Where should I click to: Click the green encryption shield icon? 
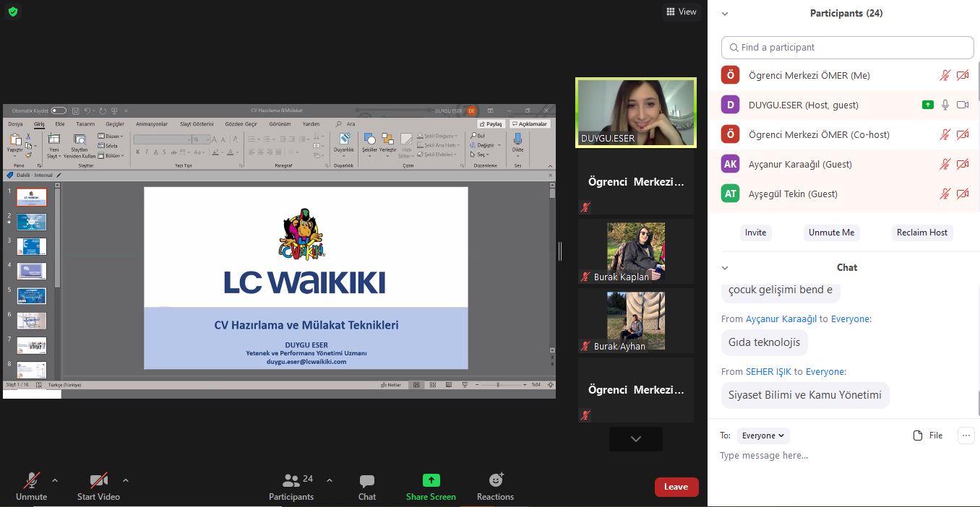pos(13,12)
